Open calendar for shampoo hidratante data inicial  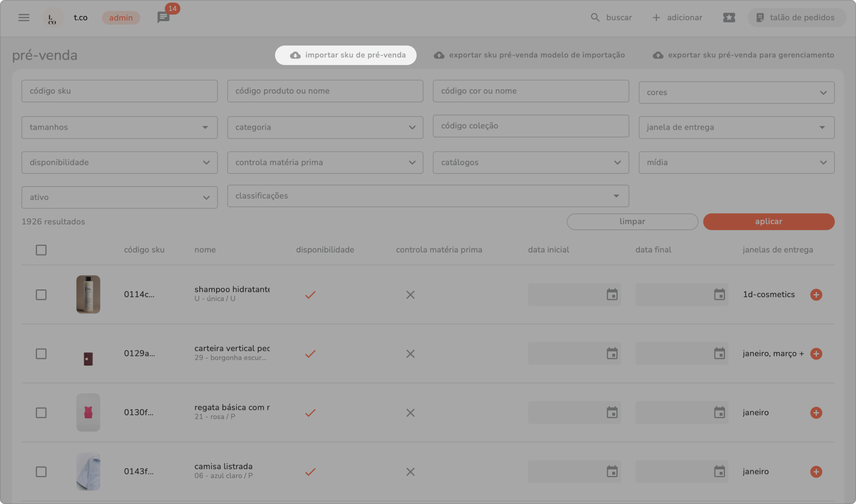(612, 295)
